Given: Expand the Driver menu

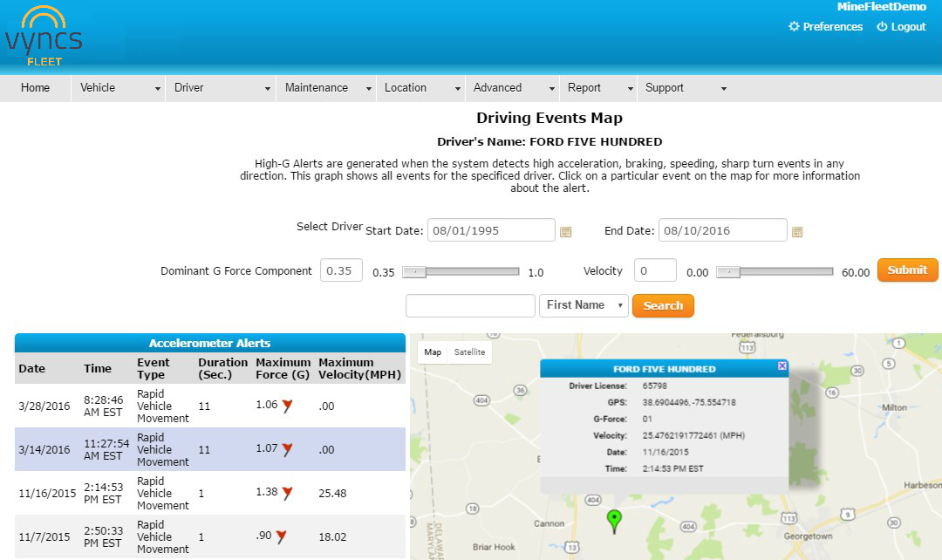Looking at the screenshot, I should click(x=221, y=88).
